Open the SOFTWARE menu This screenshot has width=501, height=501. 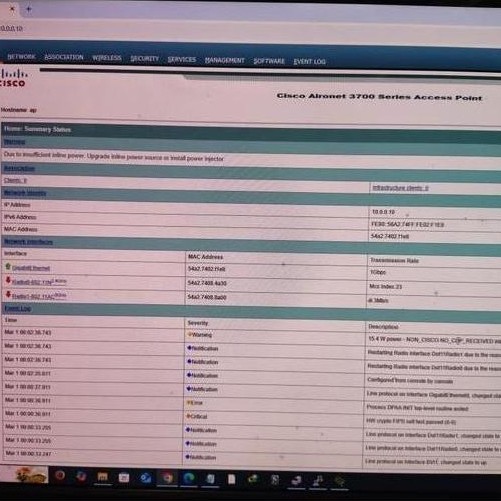point(269,61)
